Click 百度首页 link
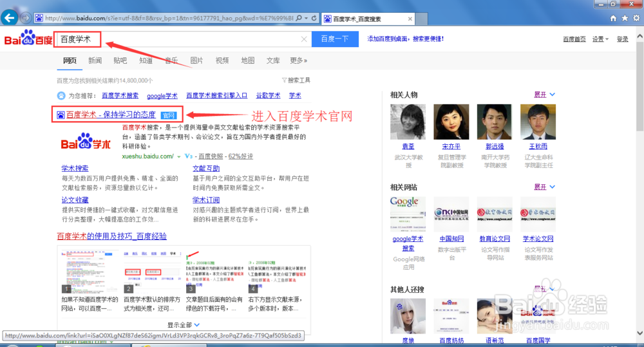The height and width of the screenshot is (347, 644). pyautogui.click(x=574, y=39)
